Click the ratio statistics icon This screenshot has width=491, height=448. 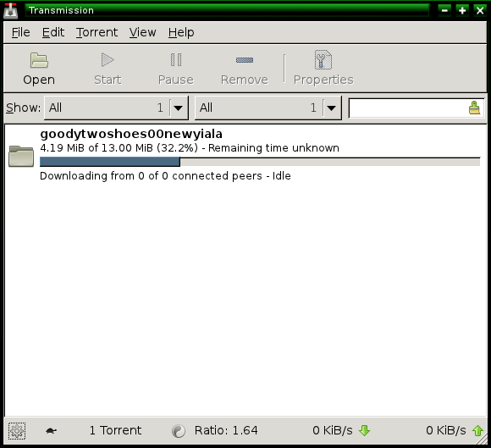[x=179, y=431]
